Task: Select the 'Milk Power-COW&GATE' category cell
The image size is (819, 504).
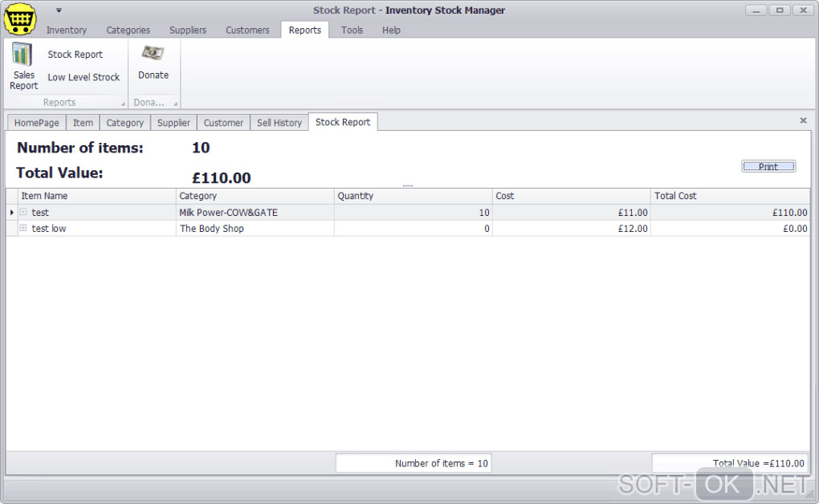Action: 255,213
